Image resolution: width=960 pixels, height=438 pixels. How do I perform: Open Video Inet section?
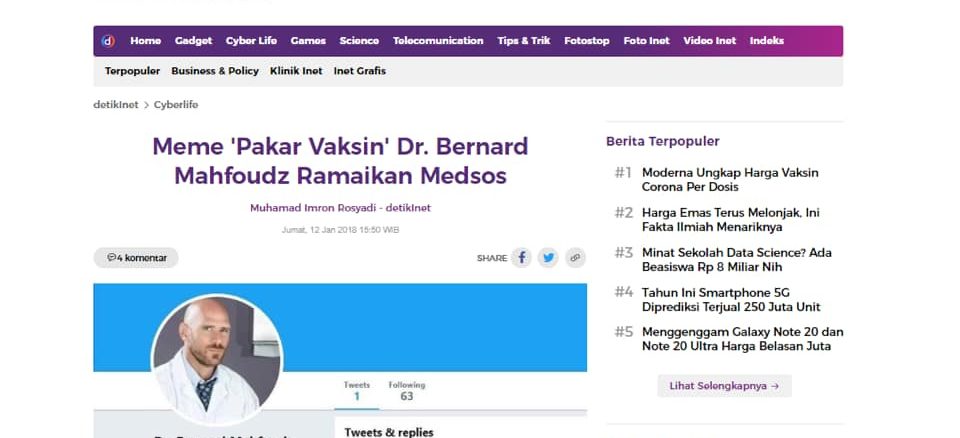point(710,41)
